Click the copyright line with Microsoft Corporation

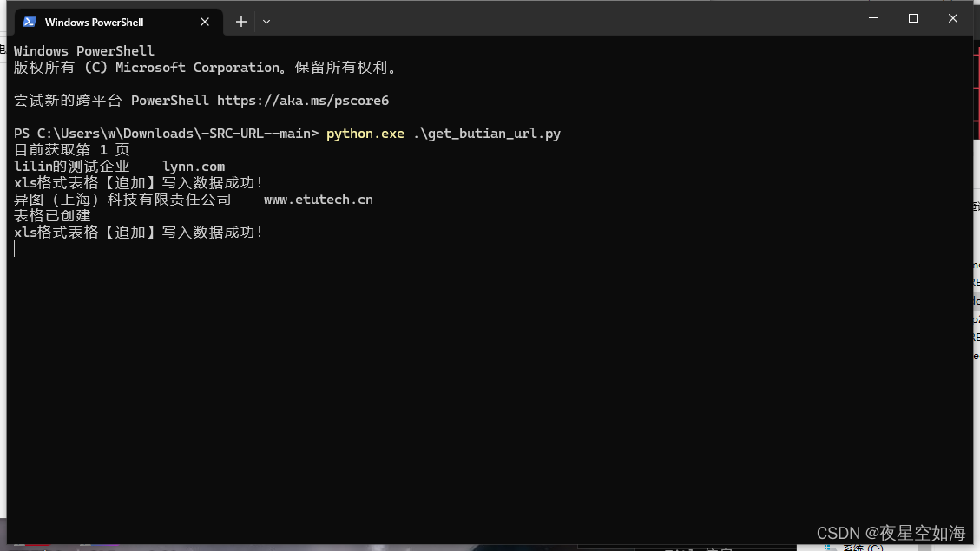click(207, 68)
